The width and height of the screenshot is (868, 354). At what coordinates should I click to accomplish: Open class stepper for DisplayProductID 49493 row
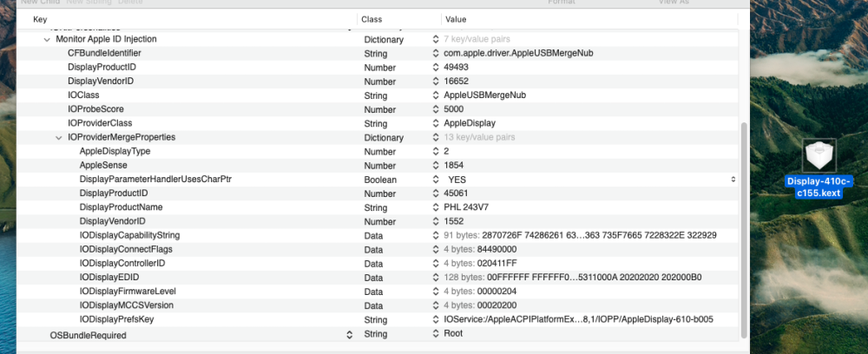436,68
